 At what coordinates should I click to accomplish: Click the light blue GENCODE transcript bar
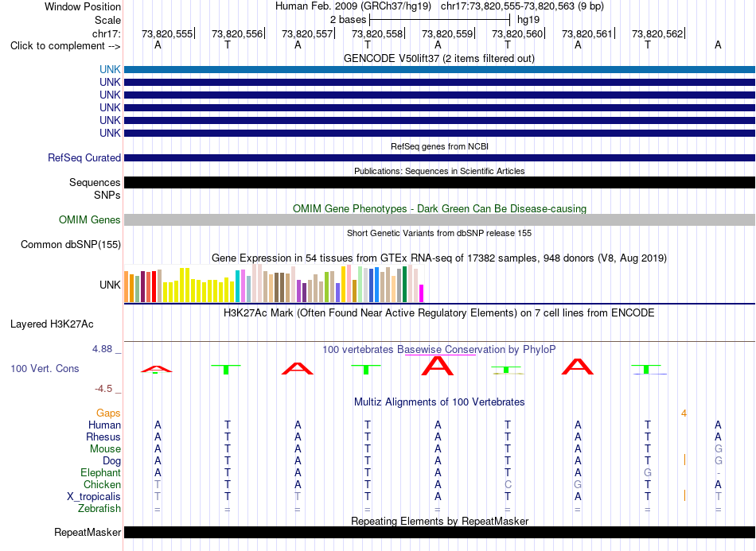439,69
